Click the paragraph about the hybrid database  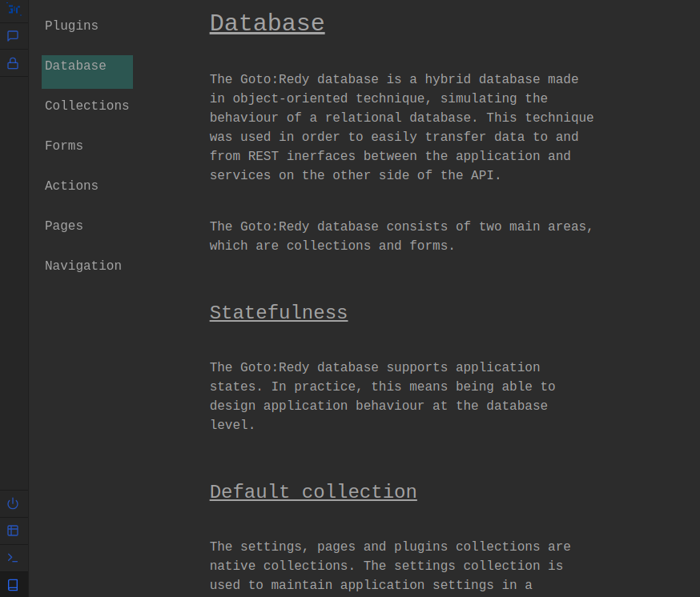[400, 126]
